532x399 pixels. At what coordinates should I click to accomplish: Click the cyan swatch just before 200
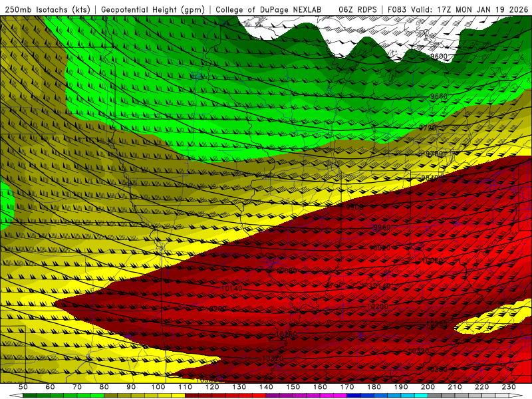coord(422,396)
